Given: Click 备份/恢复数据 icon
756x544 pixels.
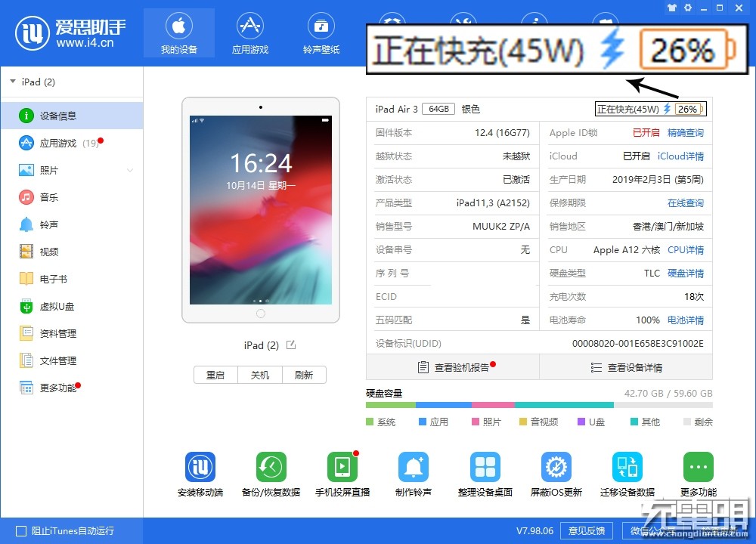Looking at the screenshot, I should tap(271, 466).
